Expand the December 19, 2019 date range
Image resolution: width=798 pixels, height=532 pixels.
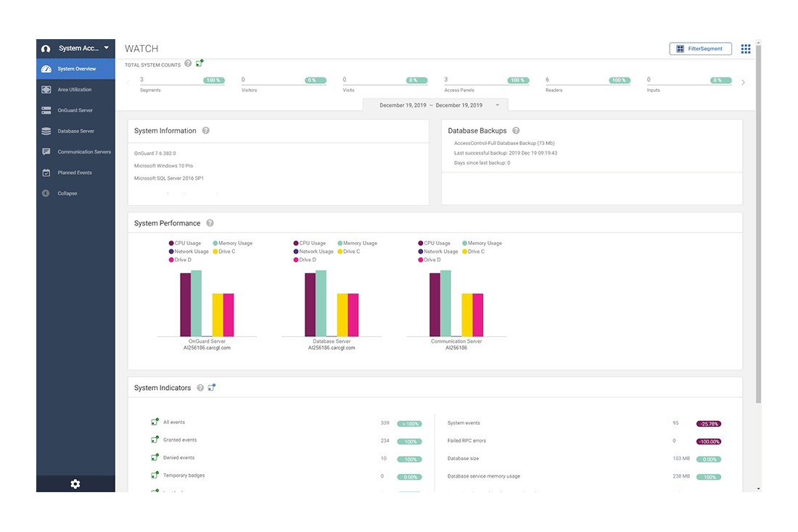click(x=435, y=106)
